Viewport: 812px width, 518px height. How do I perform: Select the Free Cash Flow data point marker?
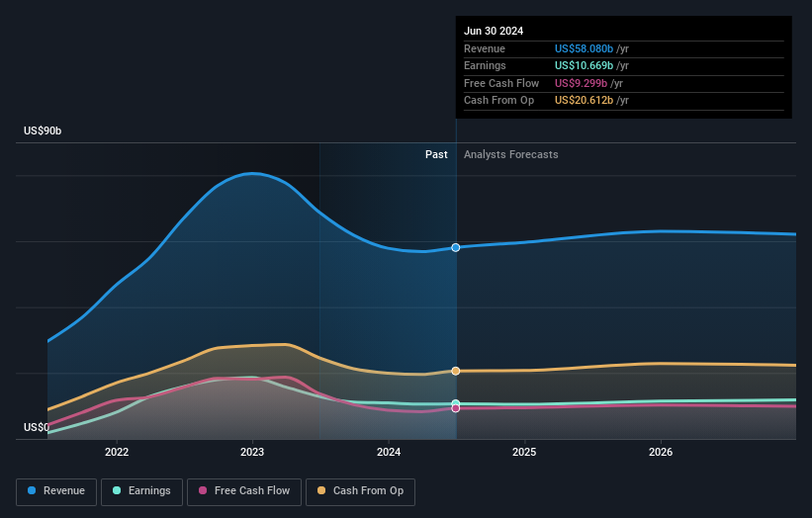point(456,409)
